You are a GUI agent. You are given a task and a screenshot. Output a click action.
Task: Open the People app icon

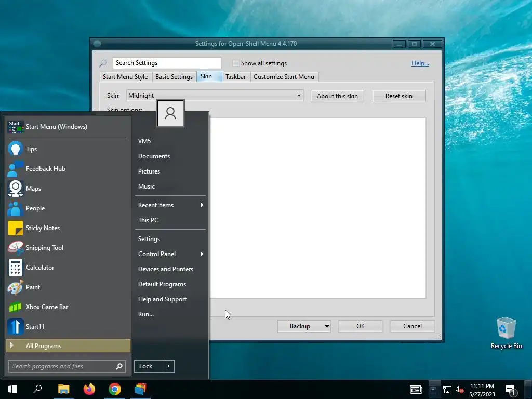pyautogui.click(x=15, y=208)
